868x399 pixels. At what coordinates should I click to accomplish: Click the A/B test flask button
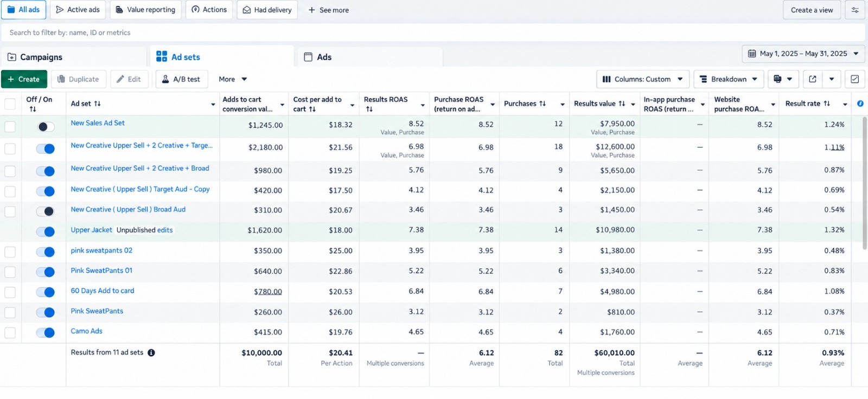[181, 79]
